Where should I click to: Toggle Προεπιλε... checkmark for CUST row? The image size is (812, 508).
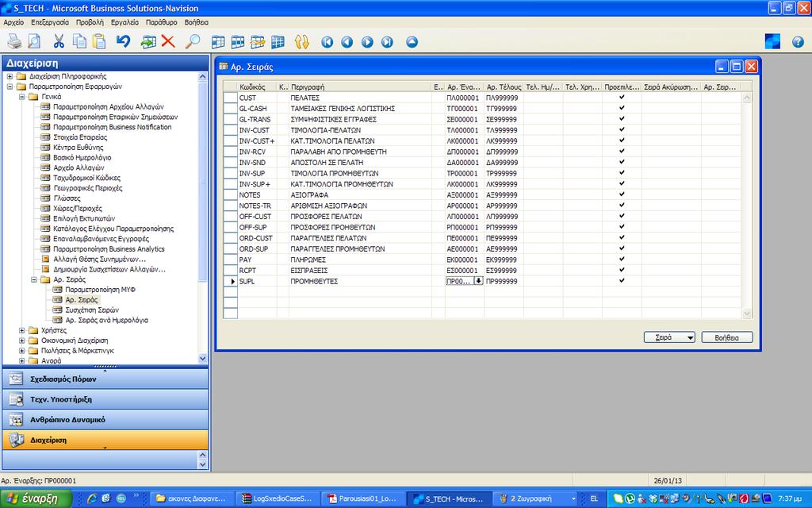(x=622, y=97)
